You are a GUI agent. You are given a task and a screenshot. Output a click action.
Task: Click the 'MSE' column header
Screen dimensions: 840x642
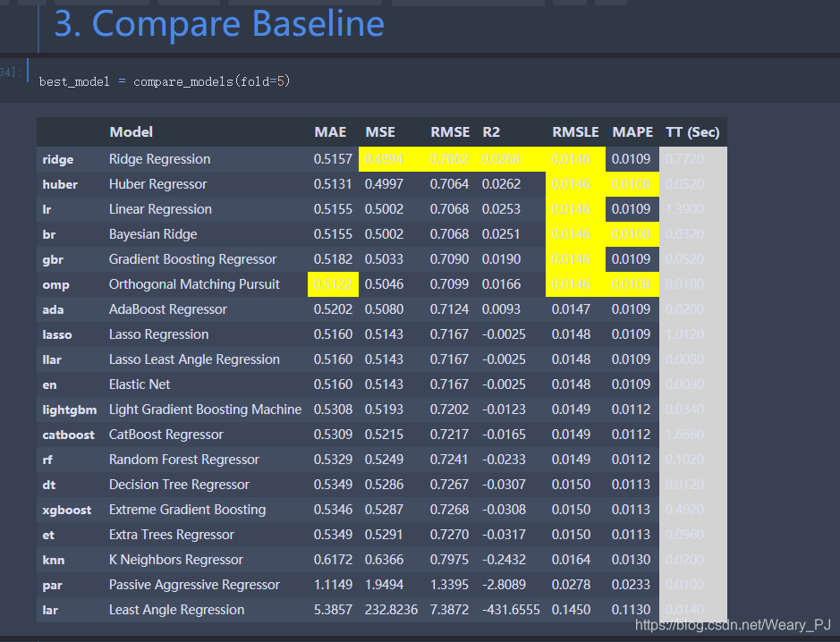point(380,132)
